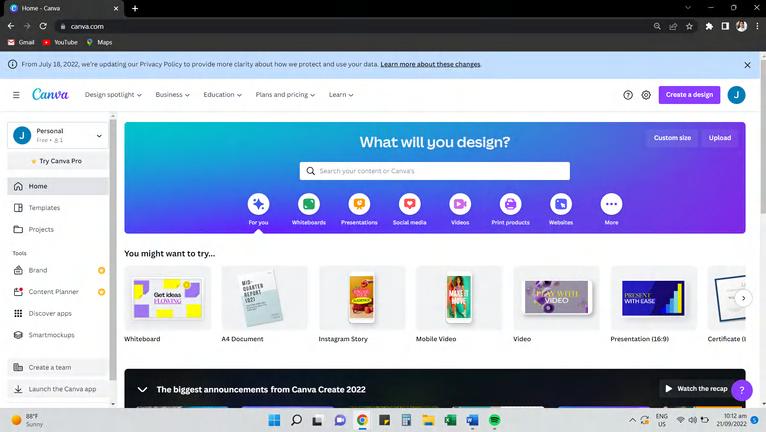
Task: Open a new browser tab
Action: tap(135, 8)
